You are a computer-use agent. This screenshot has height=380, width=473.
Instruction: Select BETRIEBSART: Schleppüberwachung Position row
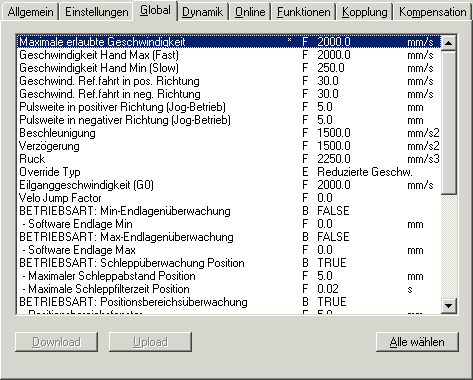pos(229,263)
